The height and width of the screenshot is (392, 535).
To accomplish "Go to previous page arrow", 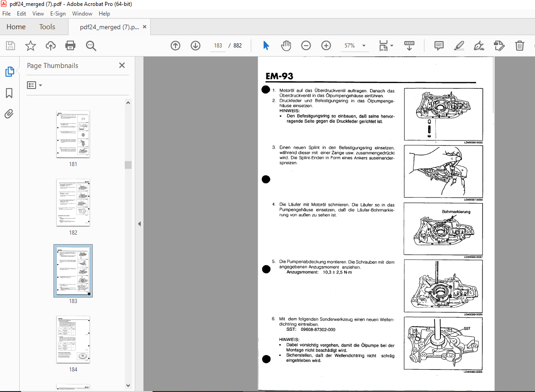I will tap(175, 46).
